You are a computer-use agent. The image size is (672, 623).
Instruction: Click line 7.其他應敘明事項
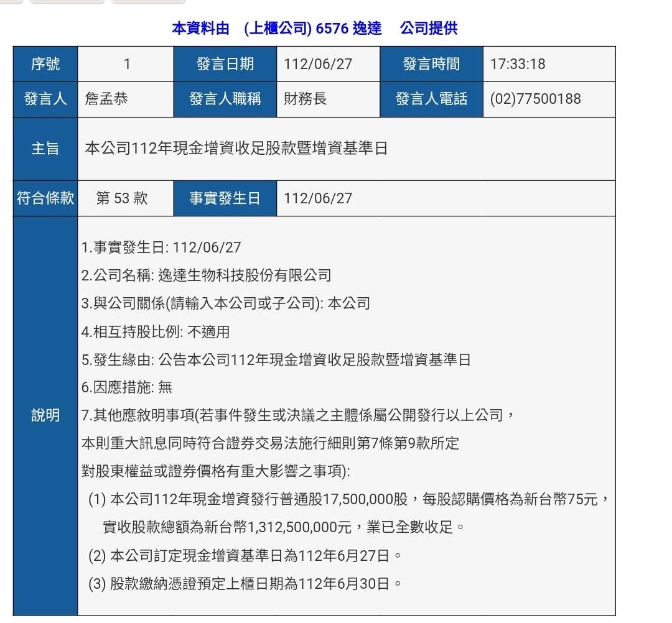click(298, 415)
